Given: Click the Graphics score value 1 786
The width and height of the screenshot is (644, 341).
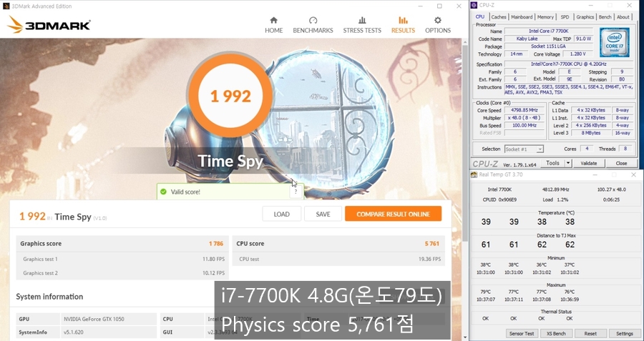Looking at the screenshot, I should pos(216,243).
